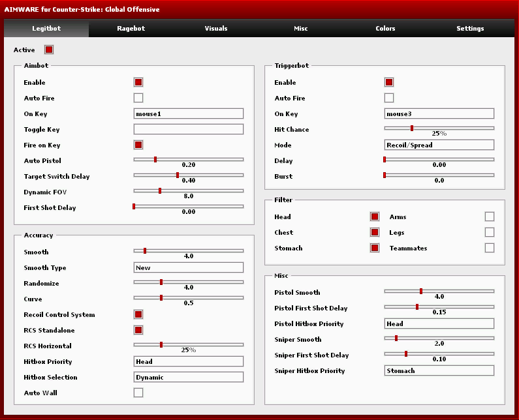The width and height of the screenshot is (519, 420).
Task: Uncheck the Head filter checkbox
Action: tap(375, 217)
